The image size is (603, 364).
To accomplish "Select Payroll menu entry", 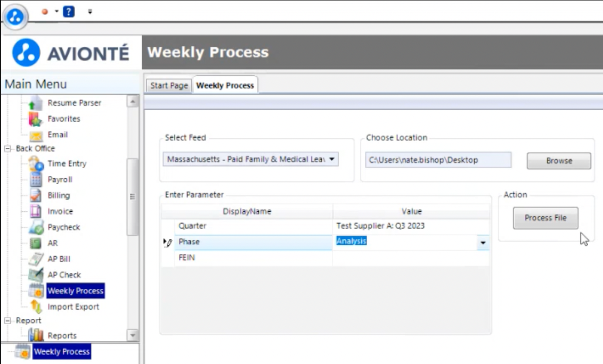I will tap(60, 179).
